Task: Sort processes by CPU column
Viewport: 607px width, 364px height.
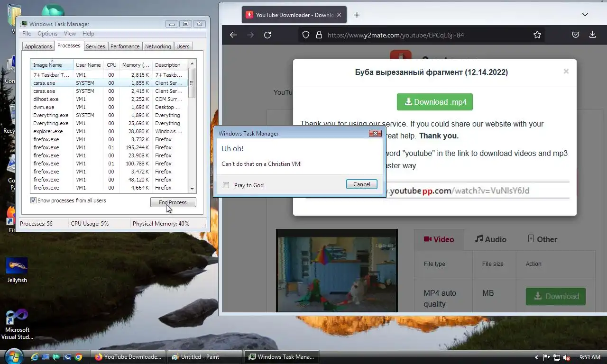Action: click(x=111, y=65)
